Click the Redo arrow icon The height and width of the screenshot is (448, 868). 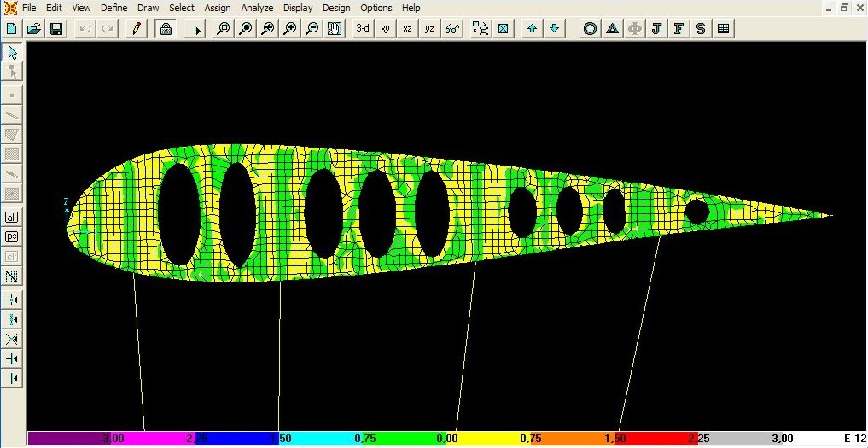pos(108,28)
